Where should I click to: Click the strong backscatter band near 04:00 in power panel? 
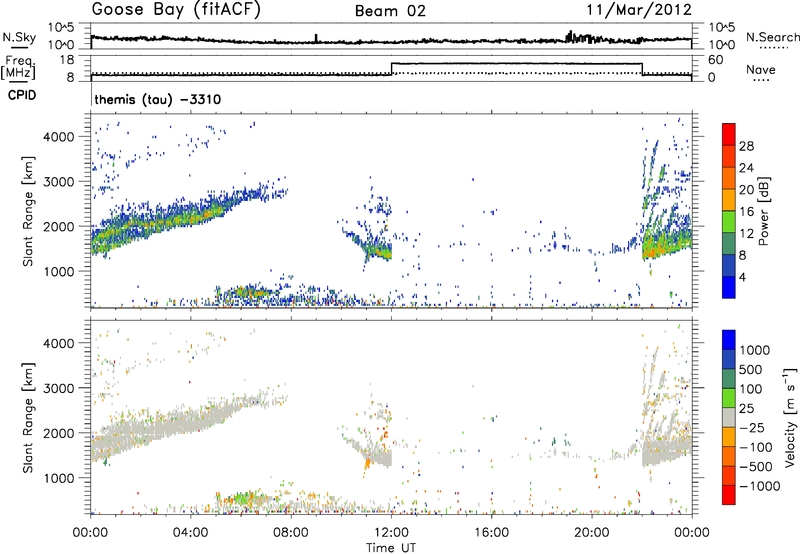[192, 217]
